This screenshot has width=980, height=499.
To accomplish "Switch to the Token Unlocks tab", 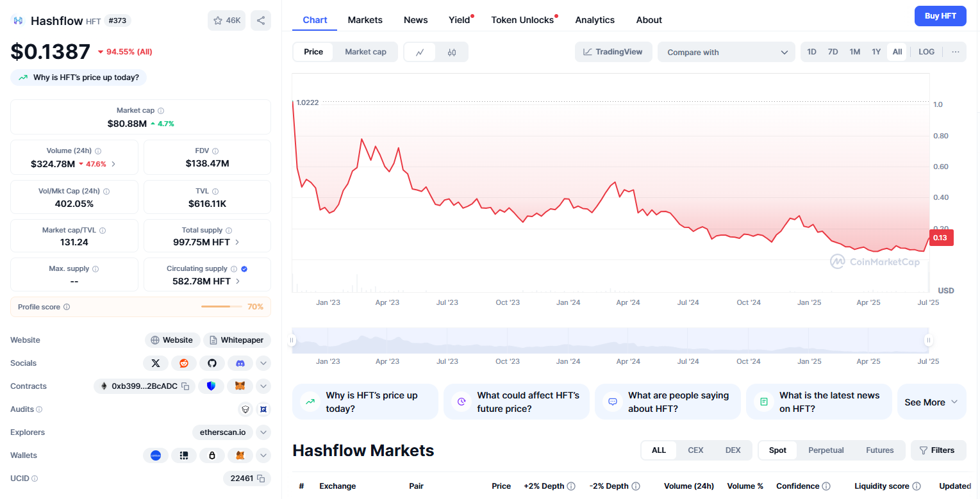I will pos(522,20).
